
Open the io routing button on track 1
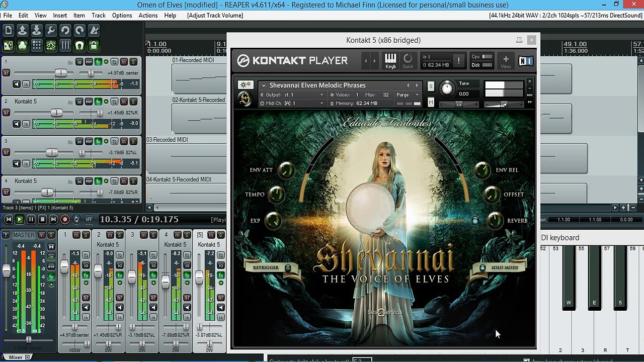pos(79,62)
